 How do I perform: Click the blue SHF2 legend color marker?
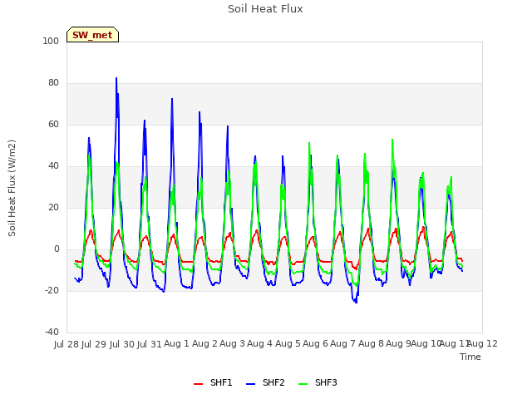pyautogui.click(x=250, y=384)
